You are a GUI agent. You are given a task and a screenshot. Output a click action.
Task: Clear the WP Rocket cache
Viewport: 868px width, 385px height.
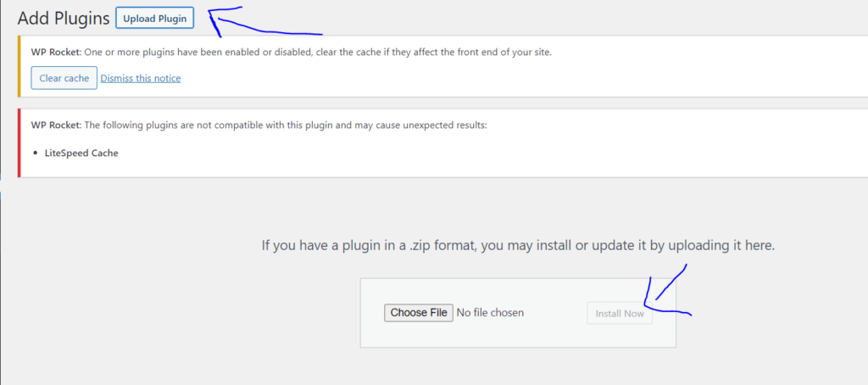tap(64, 78)
